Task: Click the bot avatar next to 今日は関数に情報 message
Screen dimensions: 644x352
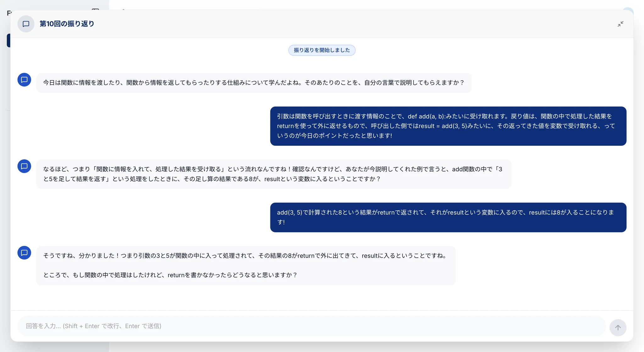Action: pyautogui.click(x=24, y=80)
